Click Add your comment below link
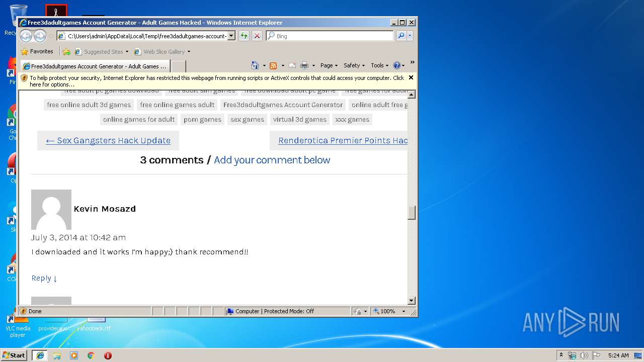The image size is (644, 362). 272,160
